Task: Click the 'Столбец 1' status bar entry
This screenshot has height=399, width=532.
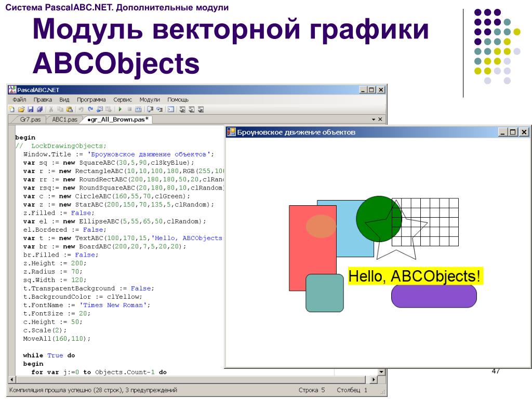Action: (352, 390)
